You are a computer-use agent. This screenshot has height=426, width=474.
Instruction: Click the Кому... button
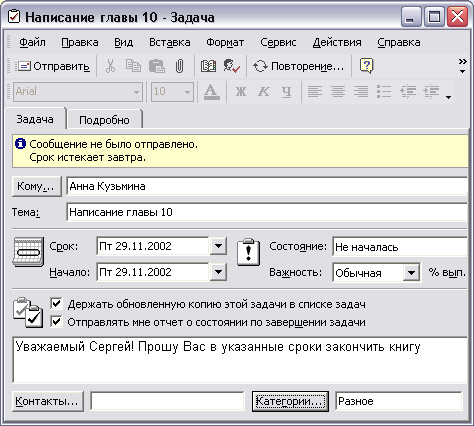tap(37, 186)
